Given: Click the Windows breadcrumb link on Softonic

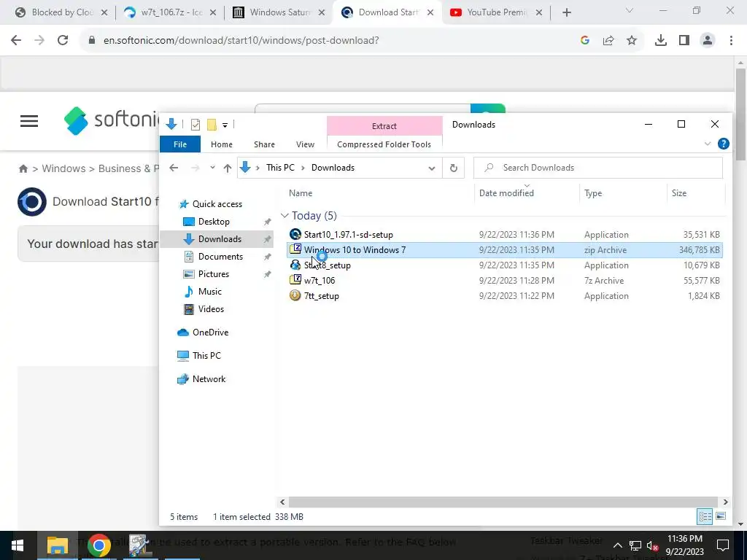Looking at the screenshot, I should [x=63, y=168].
